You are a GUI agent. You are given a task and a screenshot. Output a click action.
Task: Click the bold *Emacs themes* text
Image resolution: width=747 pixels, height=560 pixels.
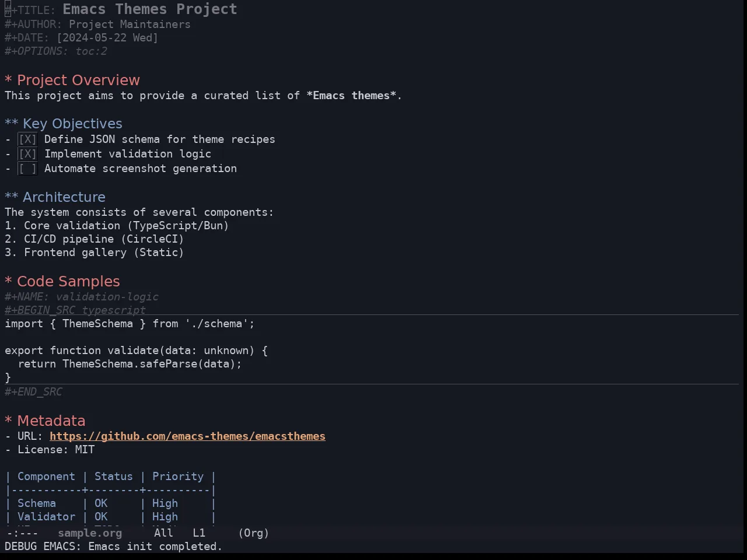coord(351,96)
